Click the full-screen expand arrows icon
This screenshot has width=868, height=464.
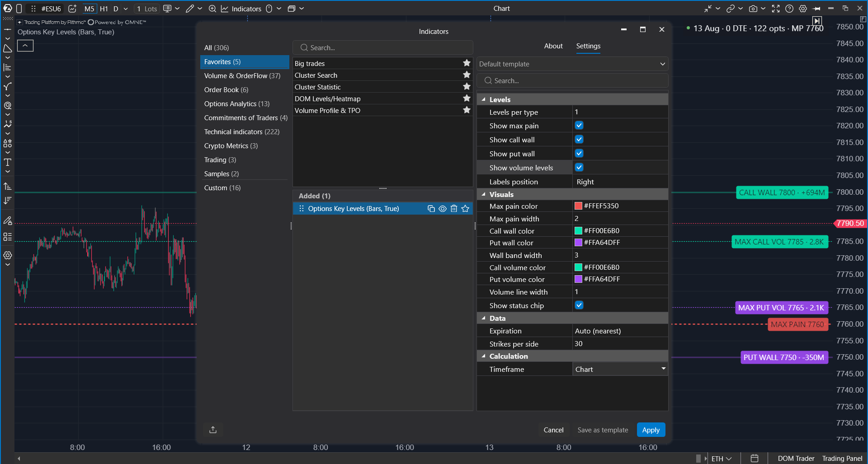point(776,9)
